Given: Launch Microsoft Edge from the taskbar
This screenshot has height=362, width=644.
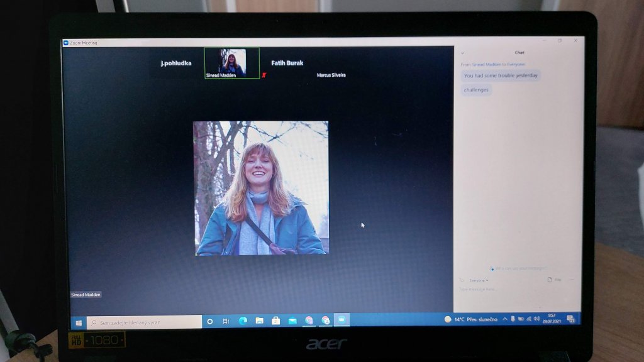Looking at the screenshot, I should click(x=243, y=321).
